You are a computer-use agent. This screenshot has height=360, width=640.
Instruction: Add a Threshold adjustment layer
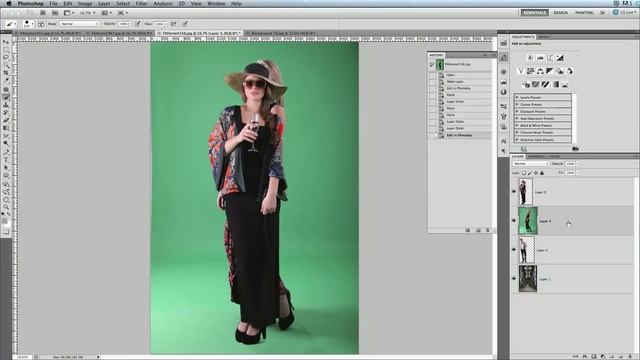coord(545,84)
